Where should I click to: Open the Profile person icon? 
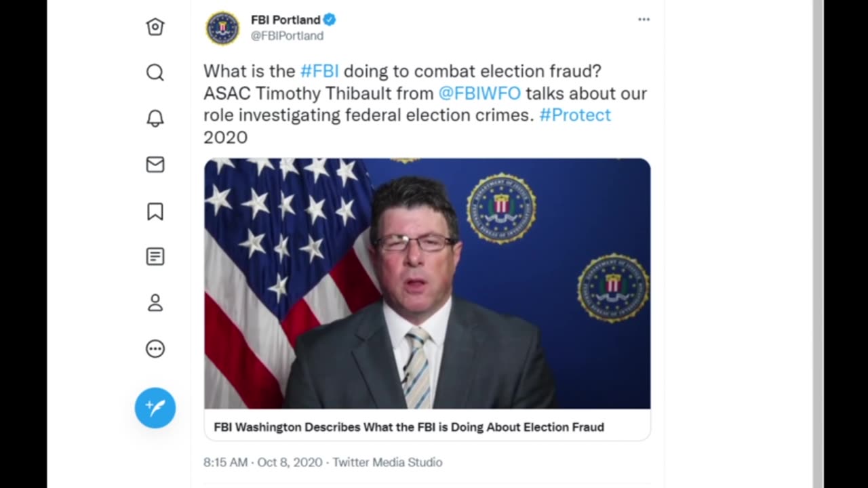click(x=155, y=302)
